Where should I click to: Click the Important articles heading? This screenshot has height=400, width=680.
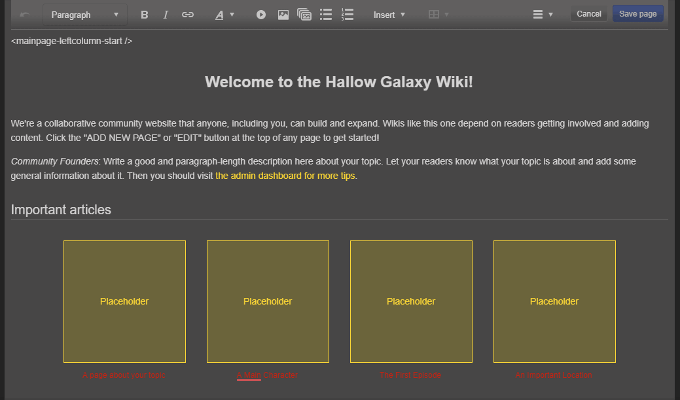61,210
